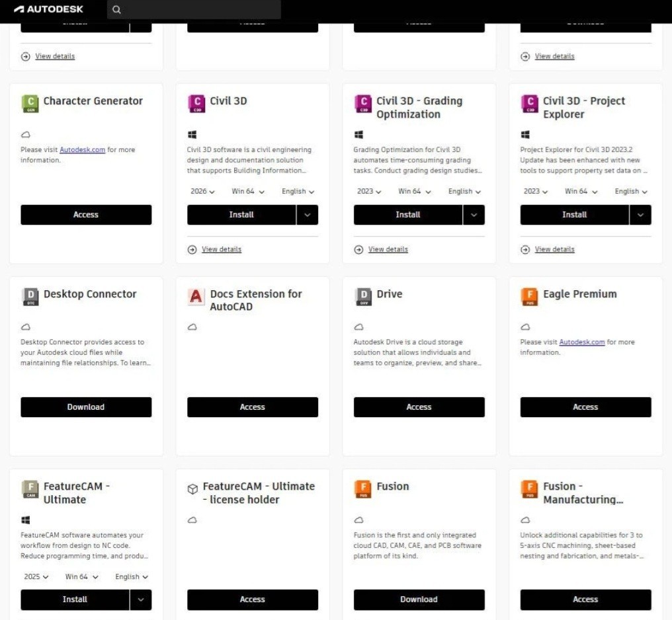Click the Fusion product icon
The width and height of the screenshot is (672, 620).
[363, 489]
